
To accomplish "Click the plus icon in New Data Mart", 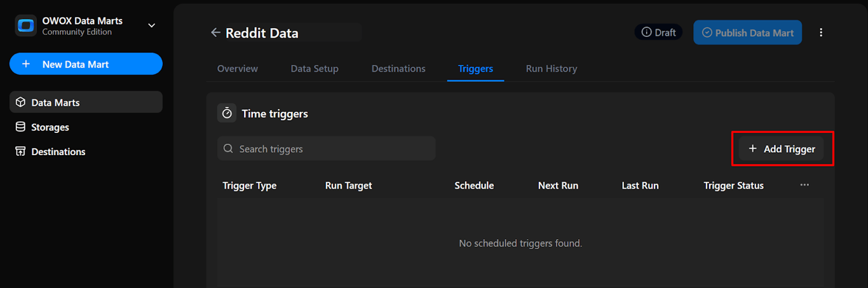I will (26, 64).
